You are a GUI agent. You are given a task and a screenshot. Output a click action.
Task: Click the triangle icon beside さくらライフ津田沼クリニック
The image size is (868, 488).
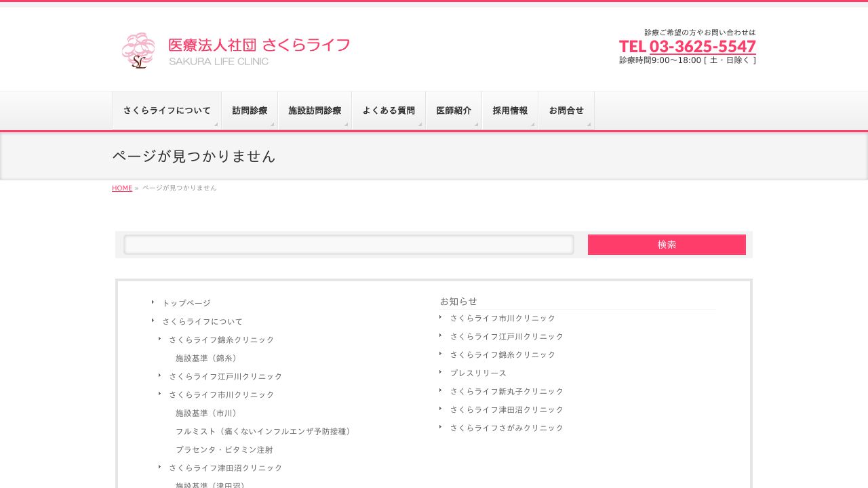pyautogui.click(x=160, y=466)
